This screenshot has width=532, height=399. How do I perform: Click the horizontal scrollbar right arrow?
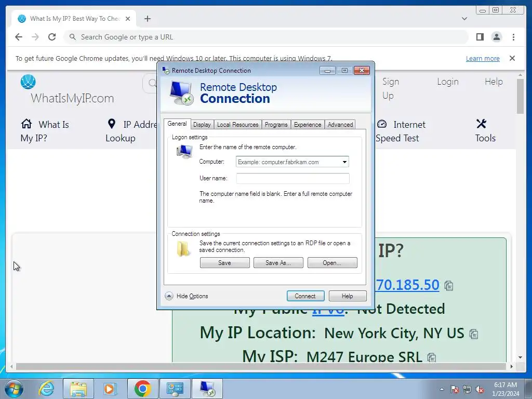[512, 366]
